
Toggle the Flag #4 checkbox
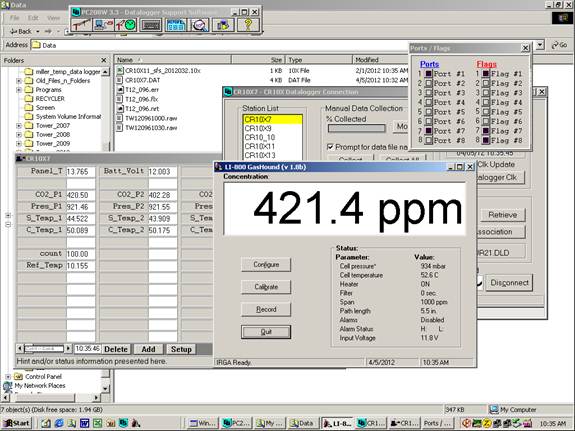click(x=486, y=102)
